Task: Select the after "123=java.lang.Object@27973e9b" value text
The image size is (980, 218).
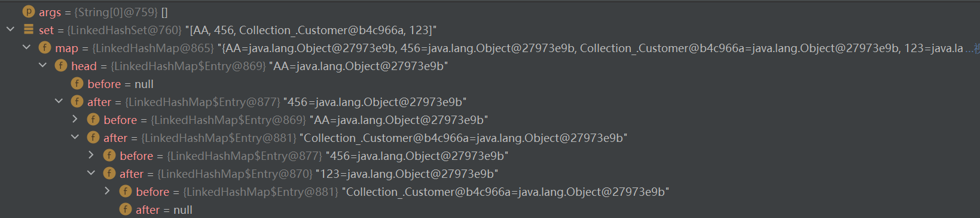Action: pyautogui.click(x=407, y=174)
